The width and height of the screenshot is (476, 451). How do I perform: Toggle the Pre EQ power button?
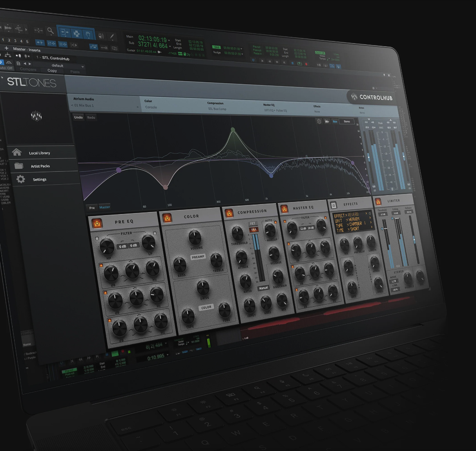(97, 223)
